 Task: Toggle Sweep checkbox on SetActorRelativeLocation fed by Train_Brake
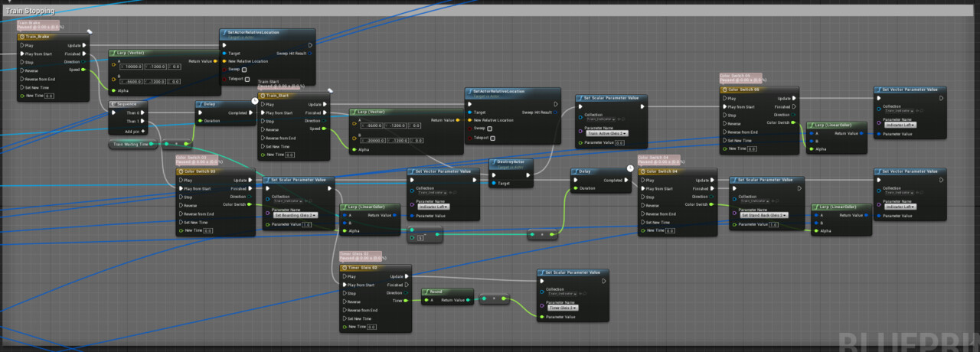tap(244, 70)
